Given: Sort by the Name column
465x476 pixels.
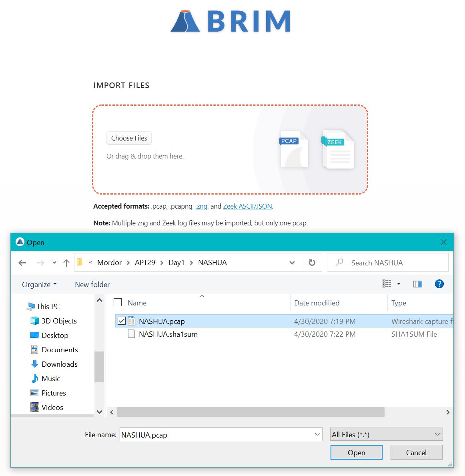Looking at the screenshot, I should (137, 303).
